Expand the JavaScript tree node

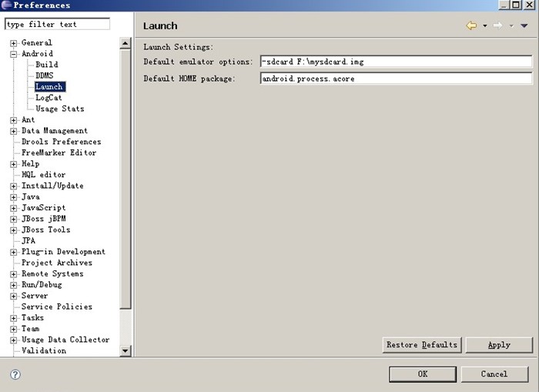click(13, 209)
